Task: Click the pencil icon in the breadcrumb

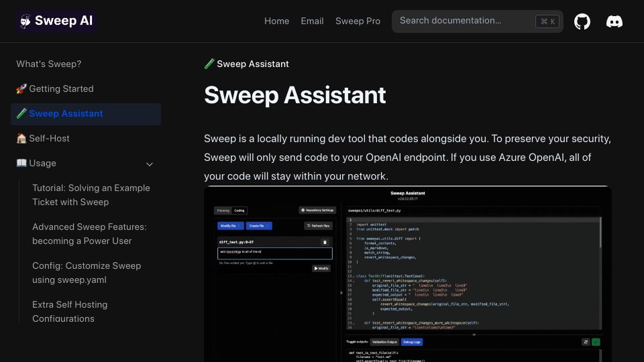Action: (x=209, y=64)
